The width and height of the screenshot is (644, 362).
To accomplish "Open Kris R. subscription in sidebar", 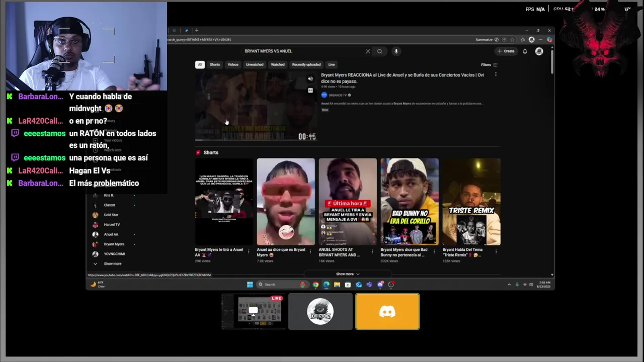I will (109, 195).
